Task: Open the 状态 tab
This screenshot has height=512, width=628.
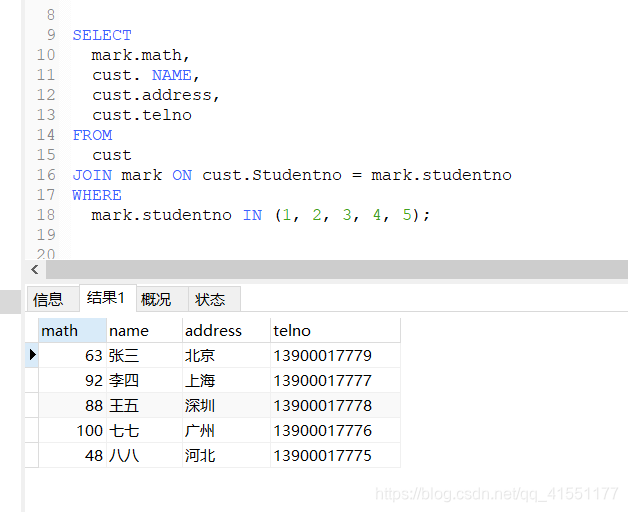Action: coord(214,299)
